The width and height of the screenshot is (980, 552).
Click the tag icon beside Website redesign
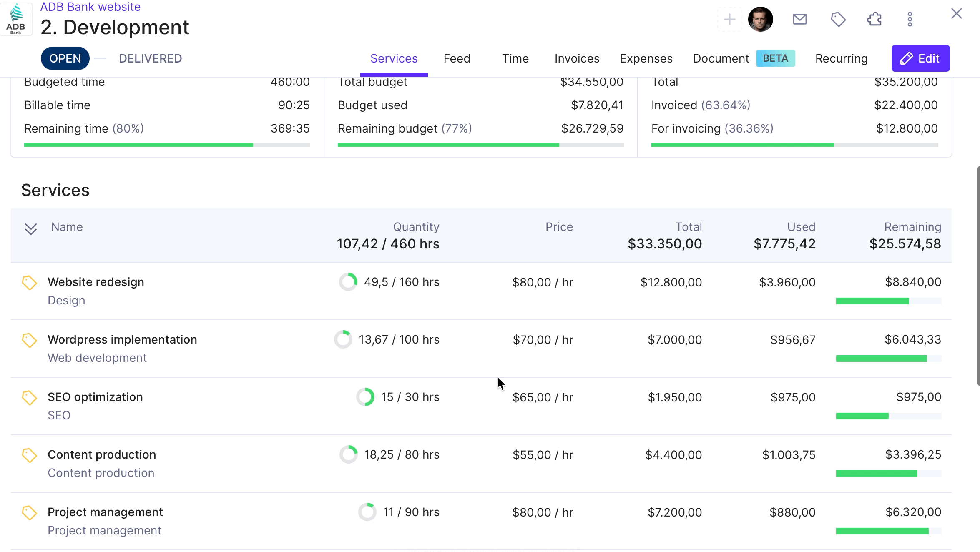(x=29, y=283)
